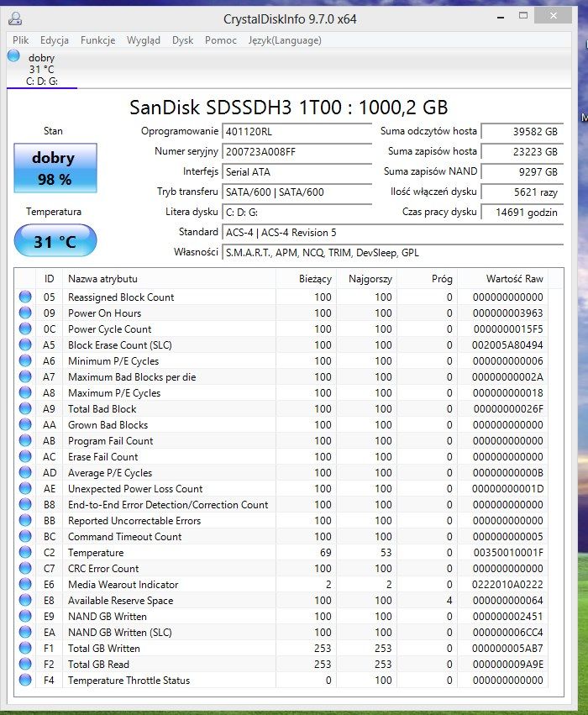Maximize the CrystalDiskInfo window
Viewport: 588px width, 715px height.
(x=523, y=16)
